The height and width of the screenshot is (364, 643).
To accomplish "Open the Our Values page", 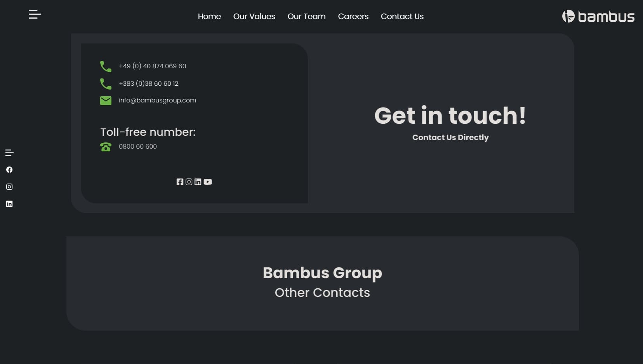I will click(254, 16).
